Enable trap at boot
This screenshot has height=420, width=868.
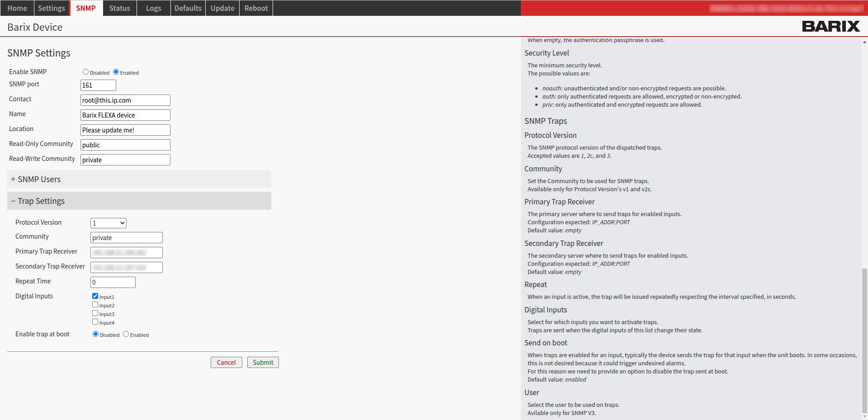pos(126,334)
